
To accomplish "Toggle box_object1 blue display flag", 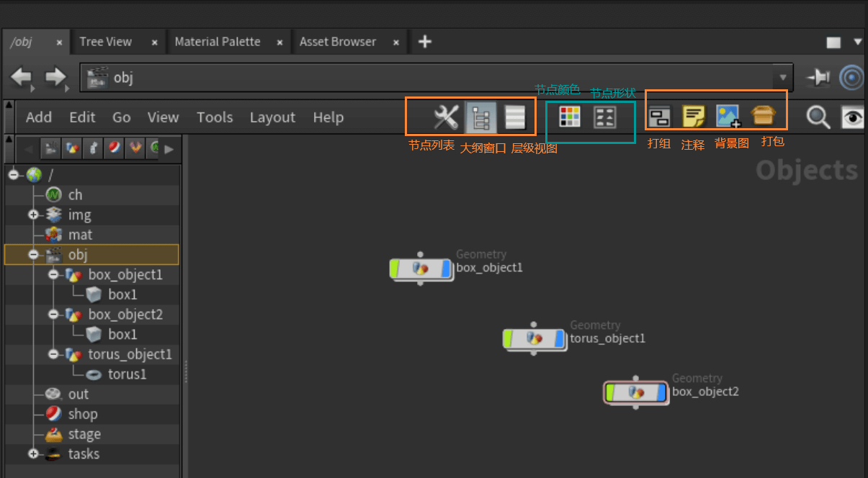I will (x=445, y=269).
